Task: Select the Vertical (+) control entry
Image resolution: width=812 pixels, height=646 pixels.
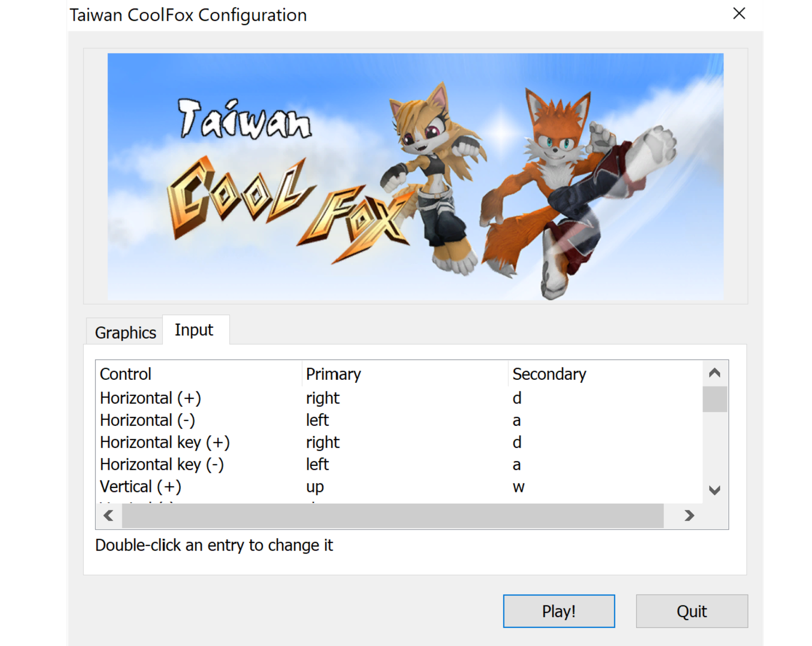Action: pos(140,487)
